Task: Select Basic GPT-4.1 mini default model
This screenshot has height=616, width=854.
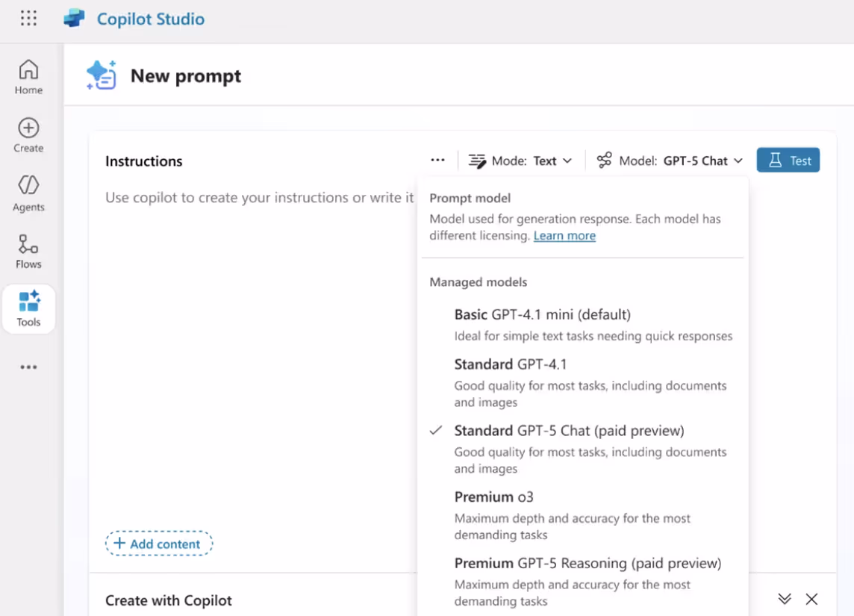Action: point(583,325)
